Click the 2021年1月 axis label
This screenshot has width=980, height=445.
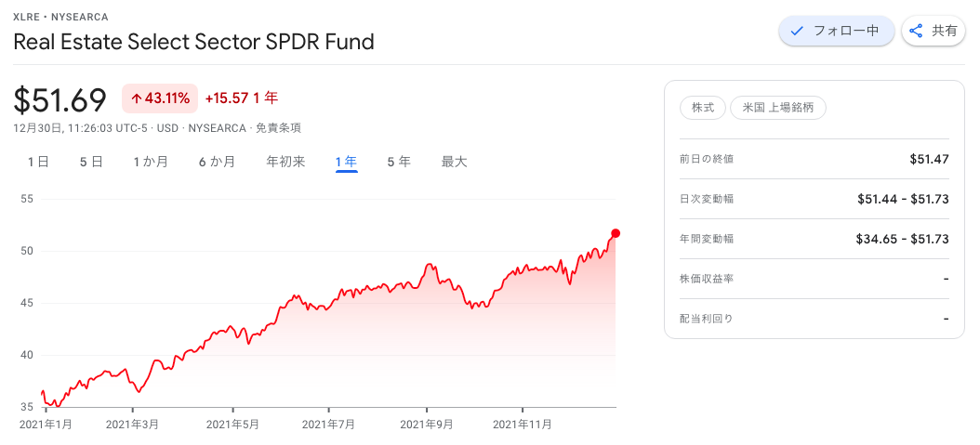point(46,425)
